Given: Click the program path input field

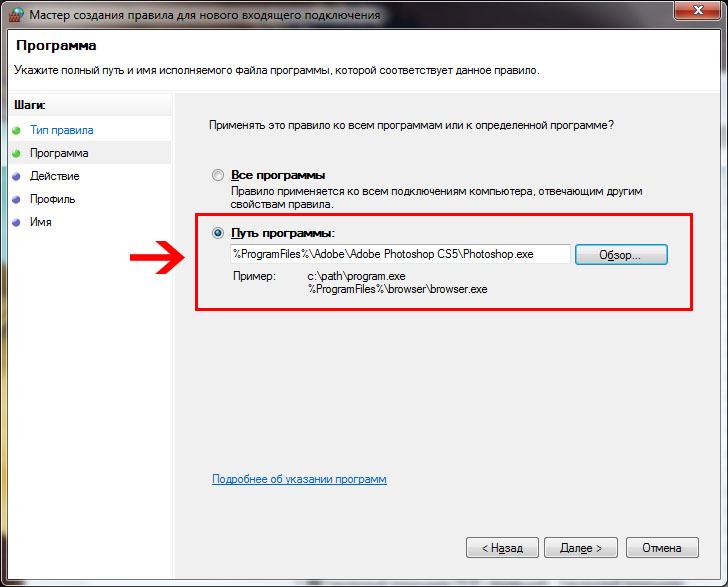Looking at the screenshot, I should tap(400, 254).
